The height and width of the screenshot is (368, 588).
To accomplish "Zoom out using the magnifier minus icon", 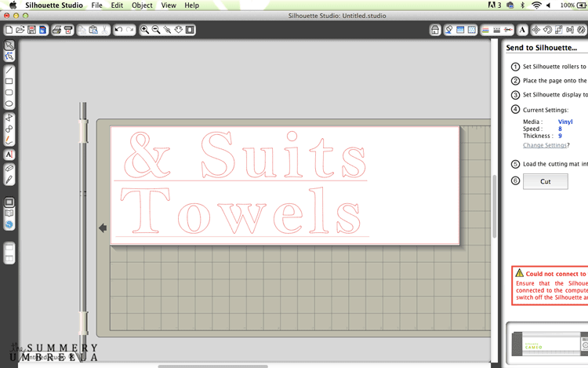I will pyautogui.click(x=156, y=30).
